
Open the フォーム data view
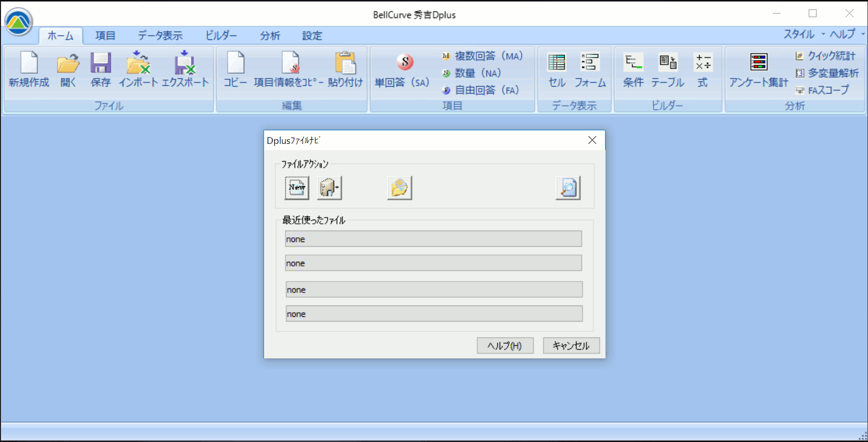[x=590, y=69]
